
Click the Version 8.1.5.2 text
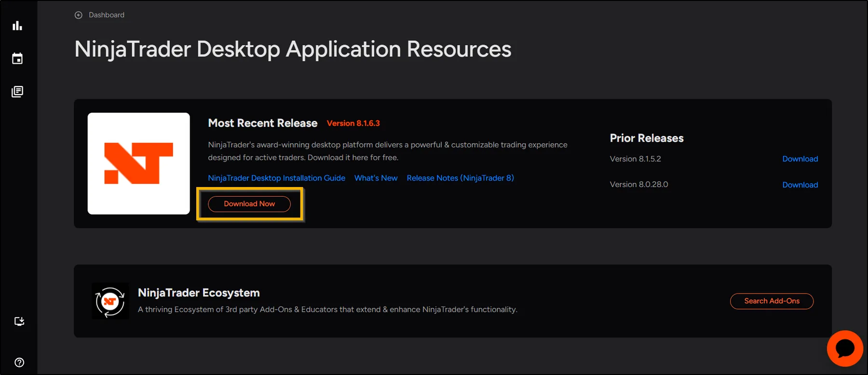click(x=636, y=159)
